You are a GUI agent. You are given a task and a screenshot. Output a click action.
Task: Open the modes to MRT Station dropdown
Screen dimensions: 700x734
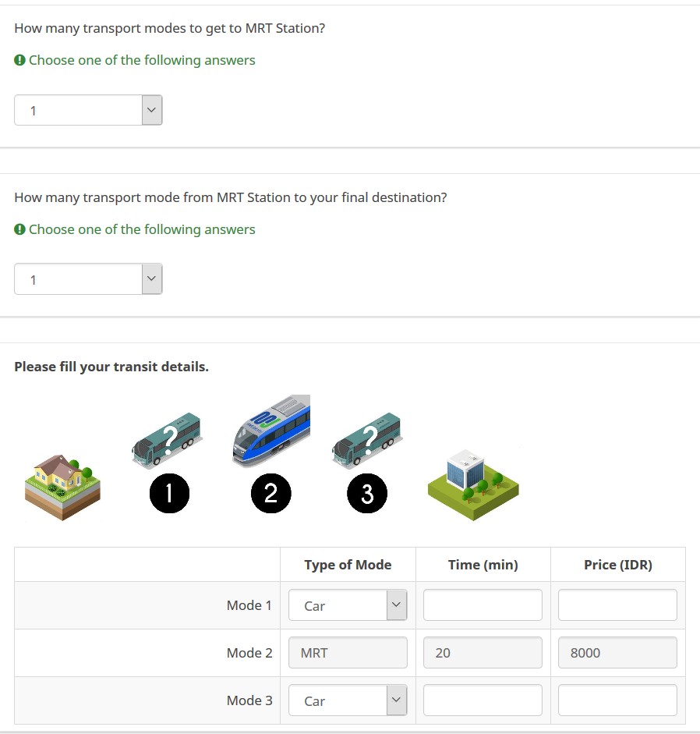pos(88,111)
